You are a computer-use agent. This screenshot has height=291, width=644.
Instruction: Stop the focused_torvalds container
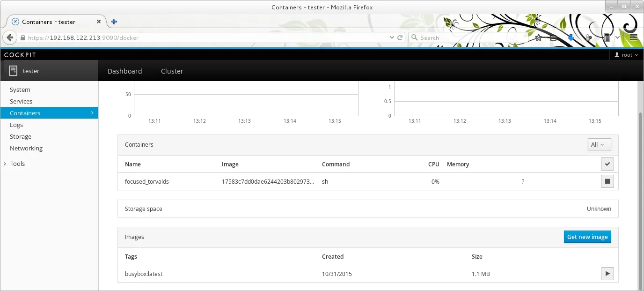coord(607,181)
